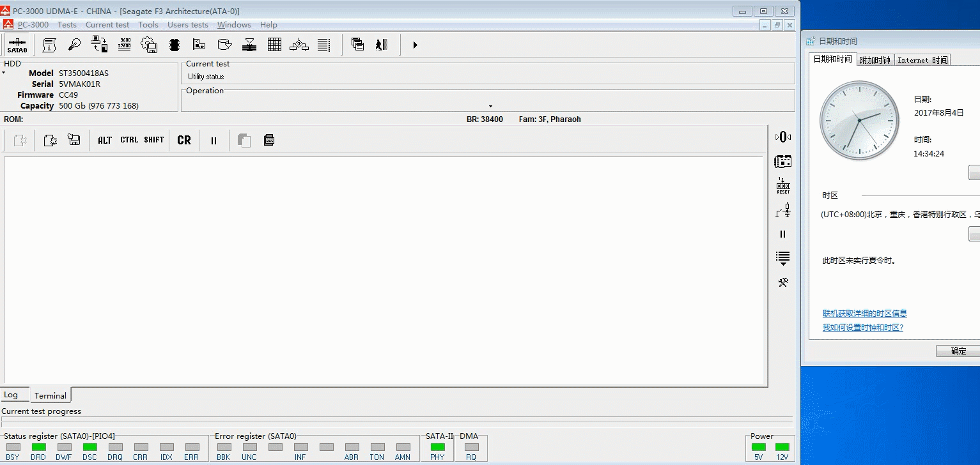The image size is (980, 465).
Task: Select the Terminal tab
Action: coord(51,395)
